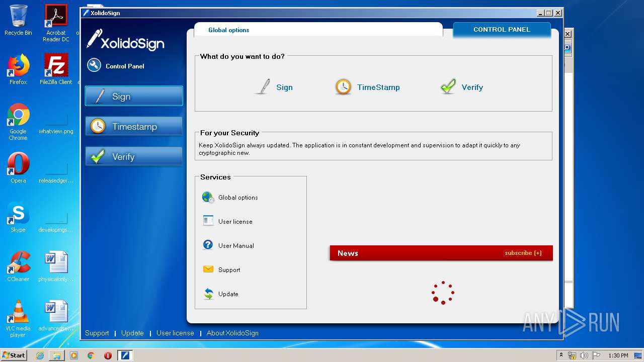Click the User Manual help icon
644x362 pixels.
[208, 245]
